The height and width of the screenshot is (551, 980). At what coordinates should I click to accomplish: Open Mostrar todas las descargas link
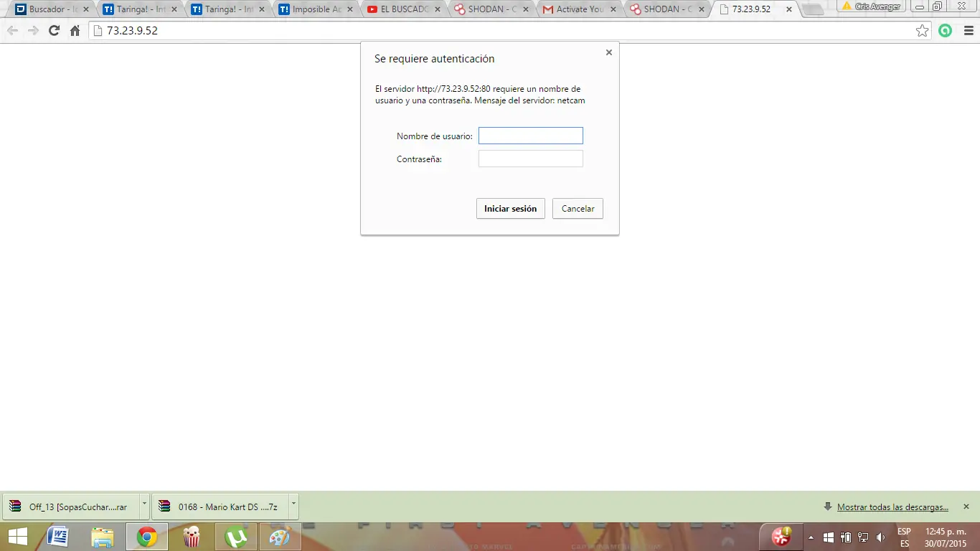pyautogui.click(x=892, y=507)
